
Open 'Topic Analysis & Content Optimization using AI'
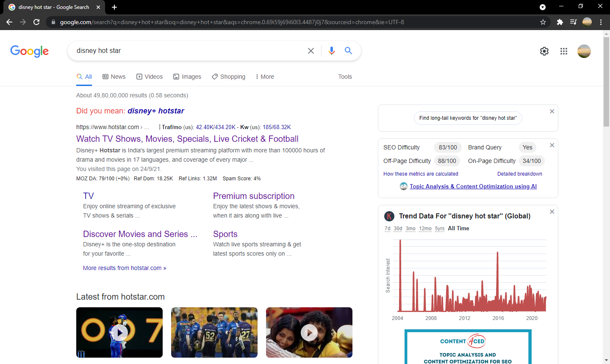[x=473, y=186]
